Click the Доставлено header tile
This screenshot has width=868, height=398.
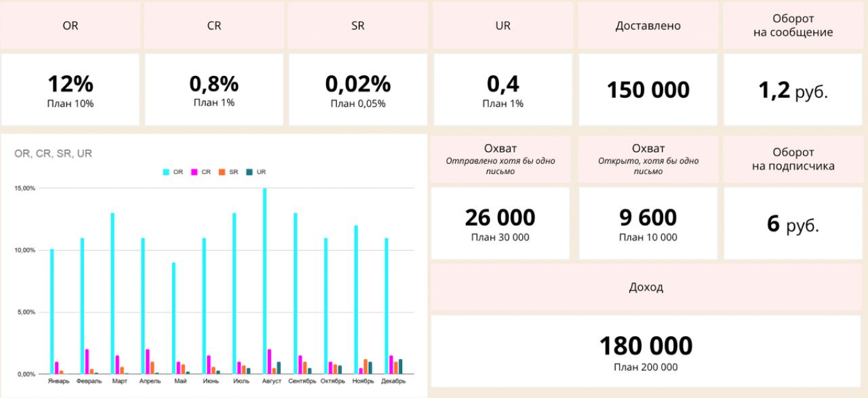pyautogui.click(x=648, y=26)
